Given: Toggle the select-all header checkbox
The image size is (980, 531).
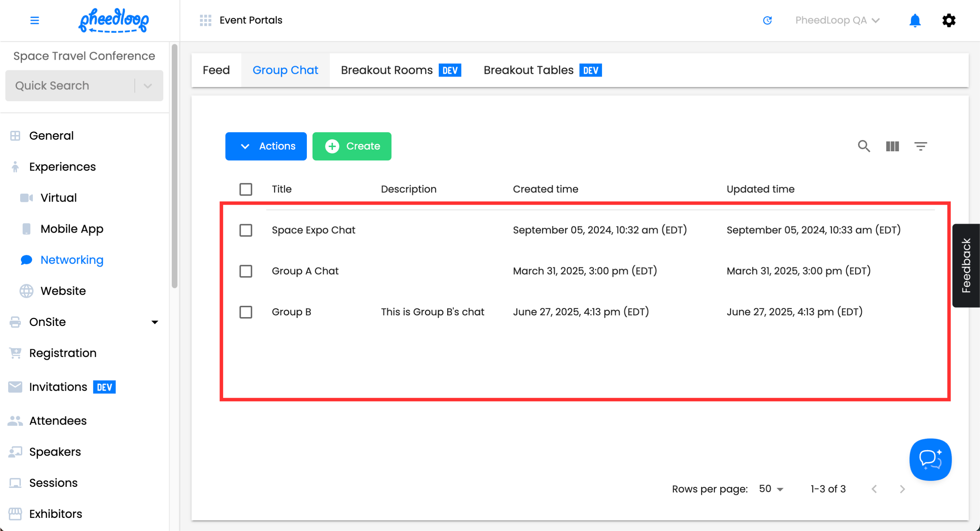Looking at the screenshot, I should point(246,189).
